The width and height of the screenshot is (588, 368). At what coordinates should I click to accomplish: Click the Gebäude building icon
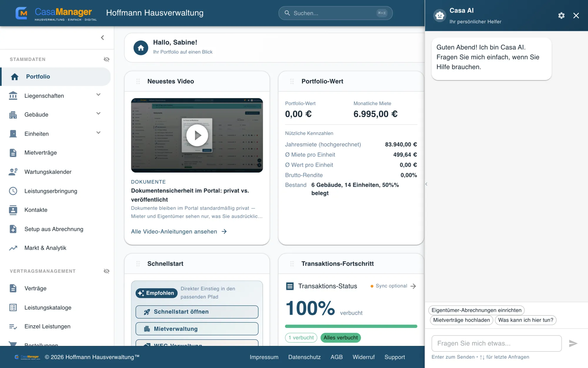pos(13,115)
